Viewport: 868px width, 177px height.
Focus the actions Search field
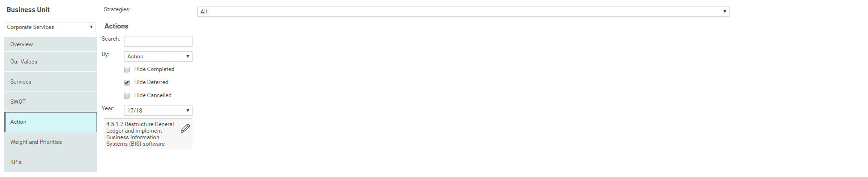pos(158,42)
